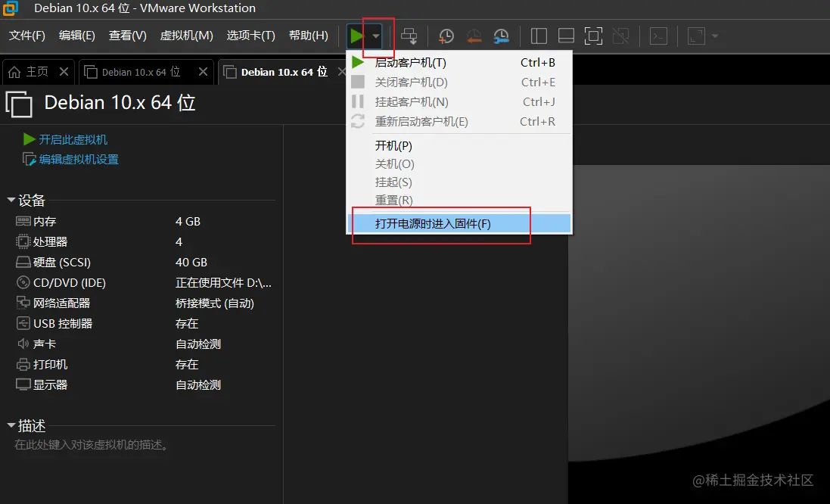
Task: Click the CD/DVD value 正在使用文件 D:\...
Action: click(x=223, y=283)
